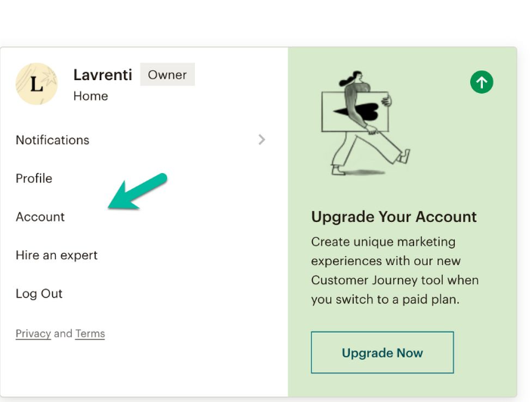Open the Profile menu item
This screenshot has width=532, height=402.
point(34,178)
